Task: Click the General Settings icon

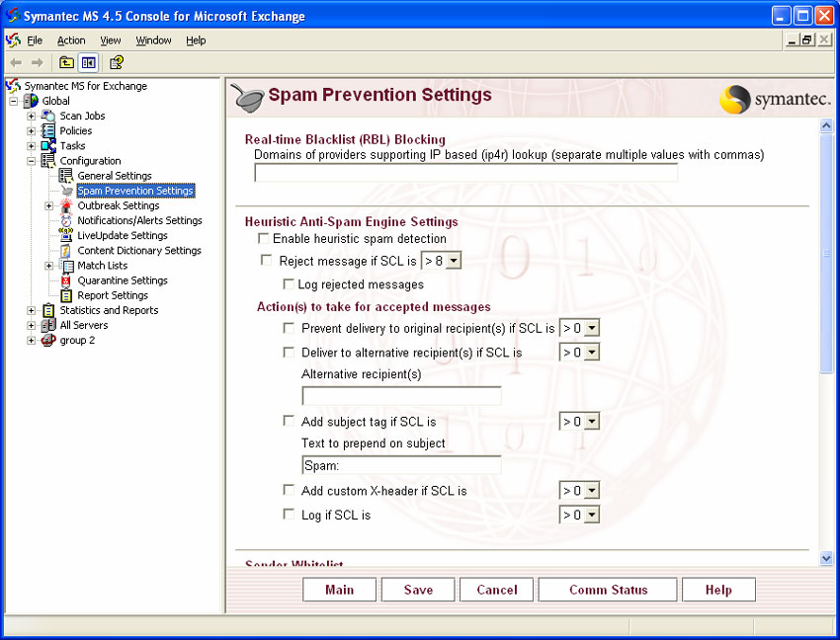Action: coord(66,176)
